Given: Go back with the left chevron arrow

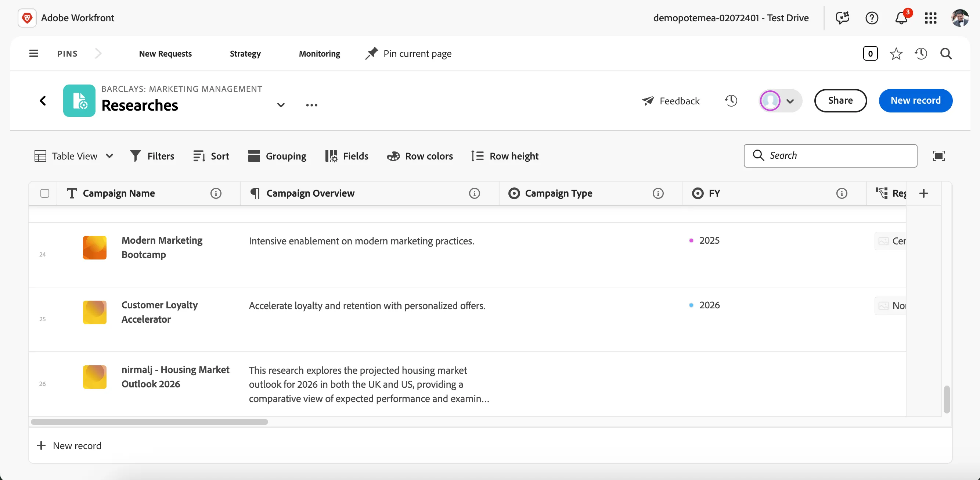Looking at the screenshot, I should click(43, 100).
